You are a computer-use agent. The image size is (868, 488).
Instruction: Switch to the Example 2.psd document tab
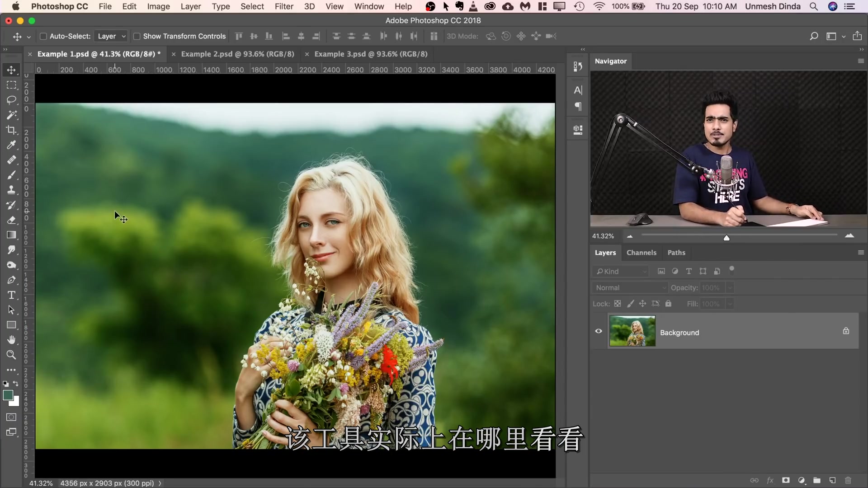point(237,54)
